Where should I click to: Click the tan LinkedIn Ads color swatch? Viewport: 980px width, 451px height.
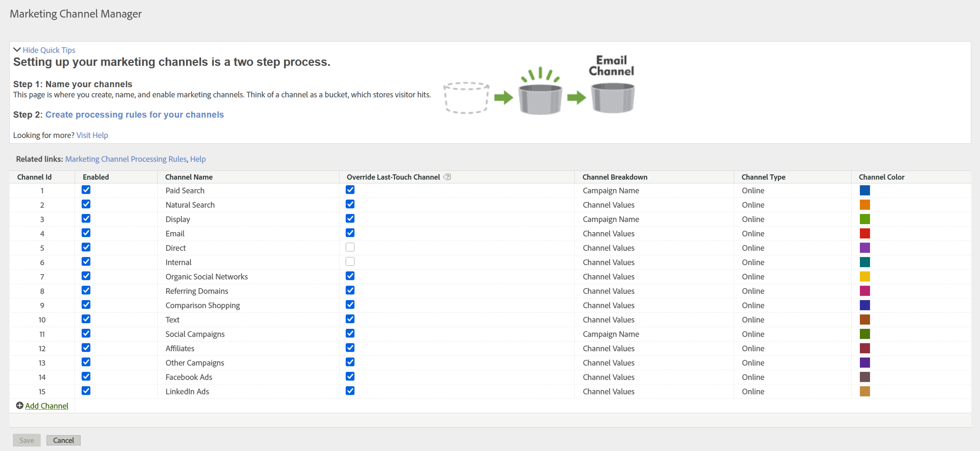(x=865, y=392)
